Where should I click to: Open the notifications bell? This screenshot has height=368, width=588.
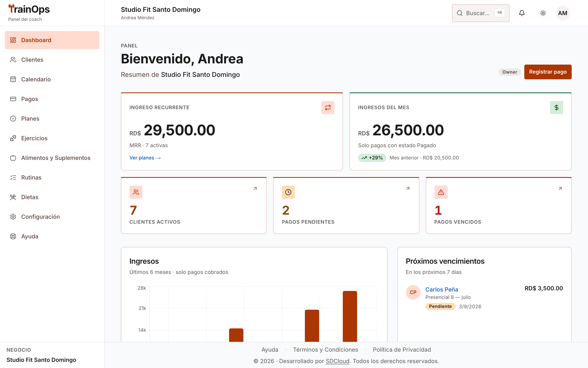click(522, 13)
